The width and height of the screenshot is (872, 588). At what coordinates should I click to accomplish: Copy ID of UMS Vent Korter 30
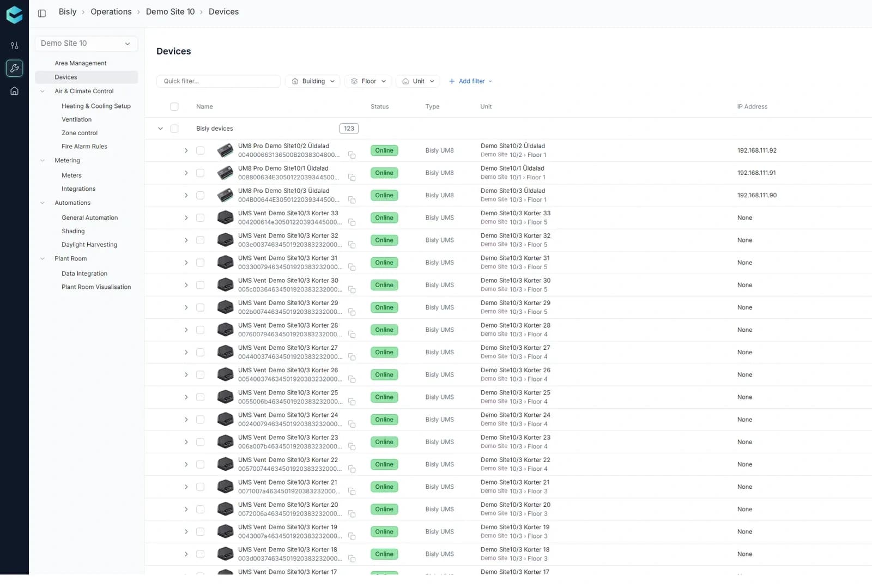(352, 290)
